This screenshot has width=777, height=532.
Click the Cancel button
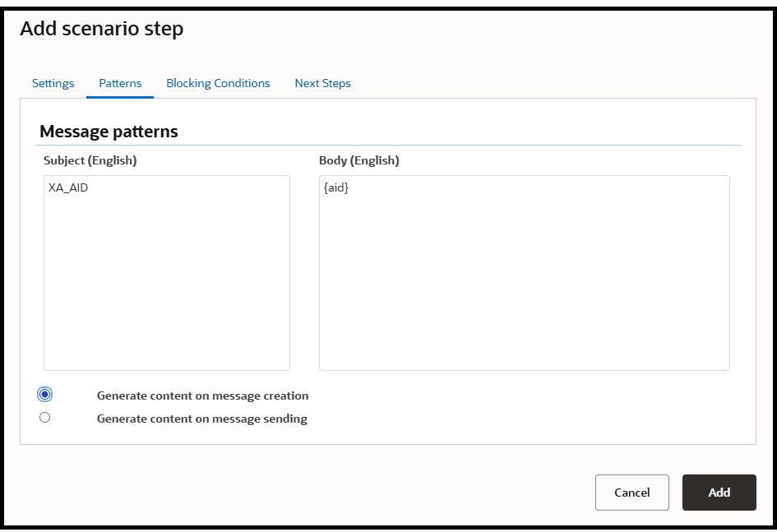631,493
